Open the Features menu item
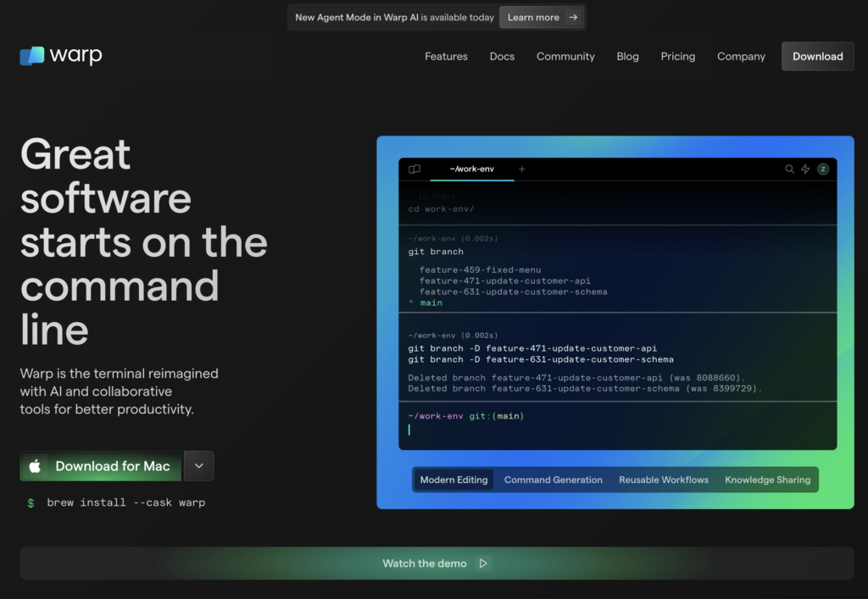Screen dimensions: 868x599 pyautogui.click(x=446, y=57)
